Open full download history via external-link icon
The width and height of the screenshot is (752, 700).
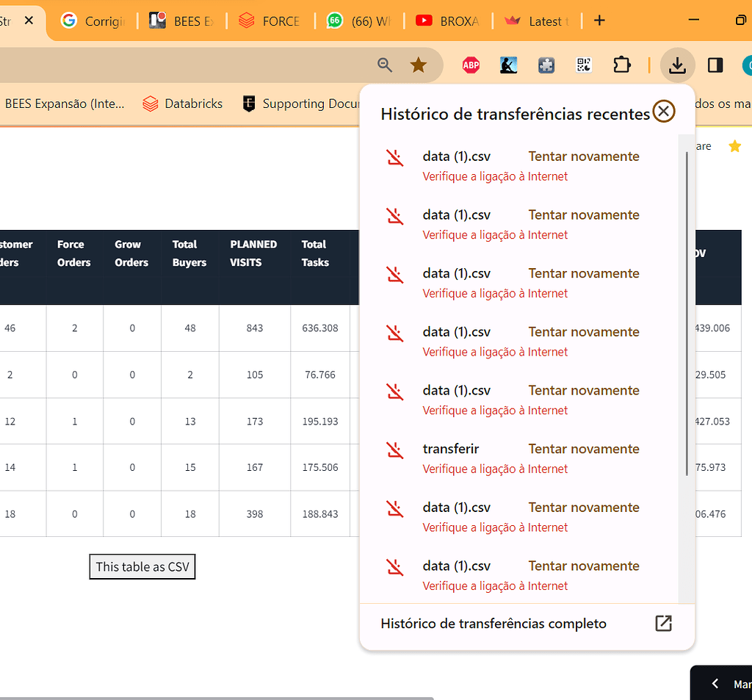[663, 623]
